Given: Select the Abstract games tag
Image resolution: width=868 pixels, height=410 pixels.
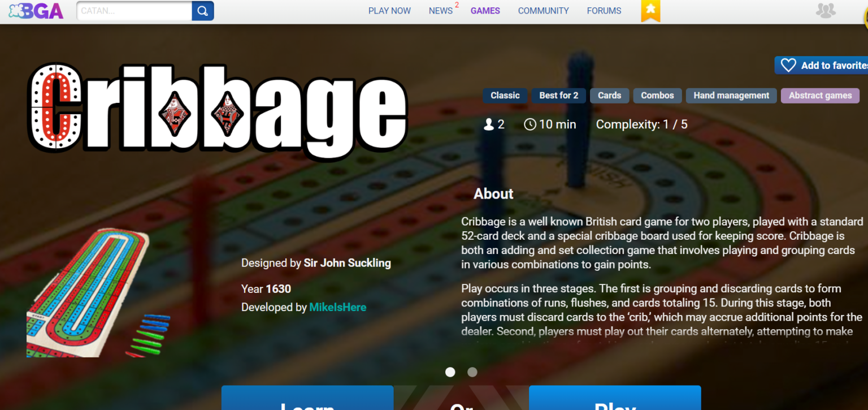Looking at the screenshot, I should tap(820, 96).
